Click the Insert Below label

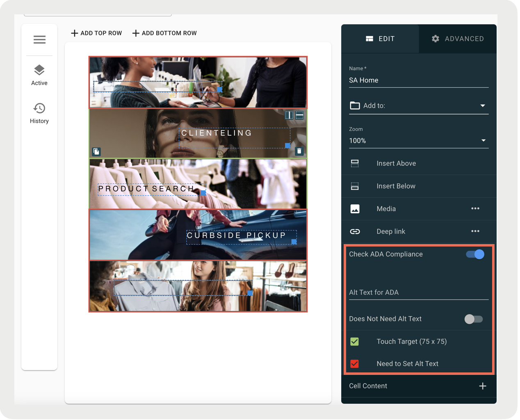[x=396, y=186]
